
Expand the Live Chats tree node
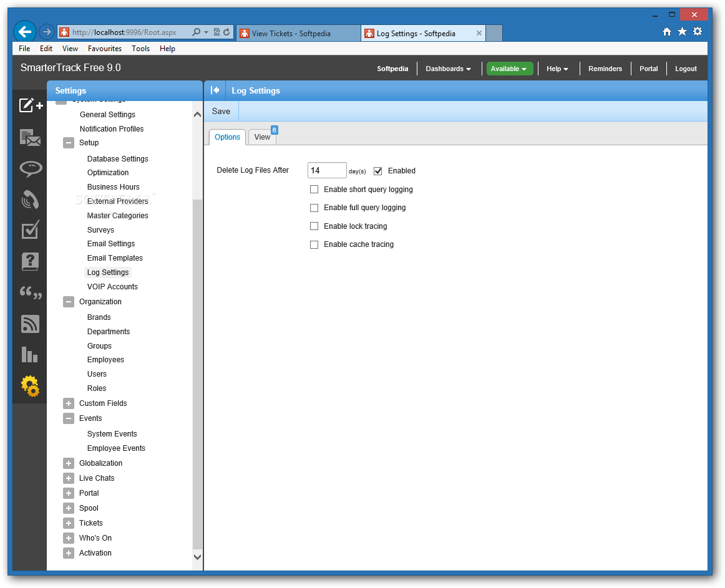(69, 478)
